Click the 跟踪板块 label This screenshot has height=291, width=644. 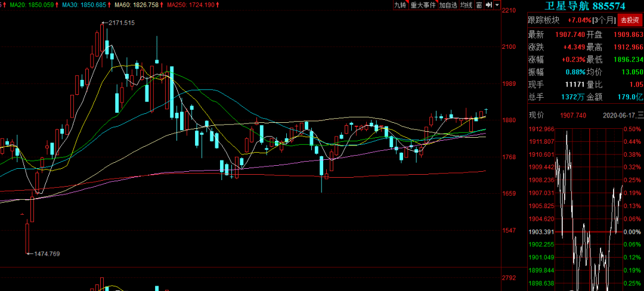tap(543, 20)
